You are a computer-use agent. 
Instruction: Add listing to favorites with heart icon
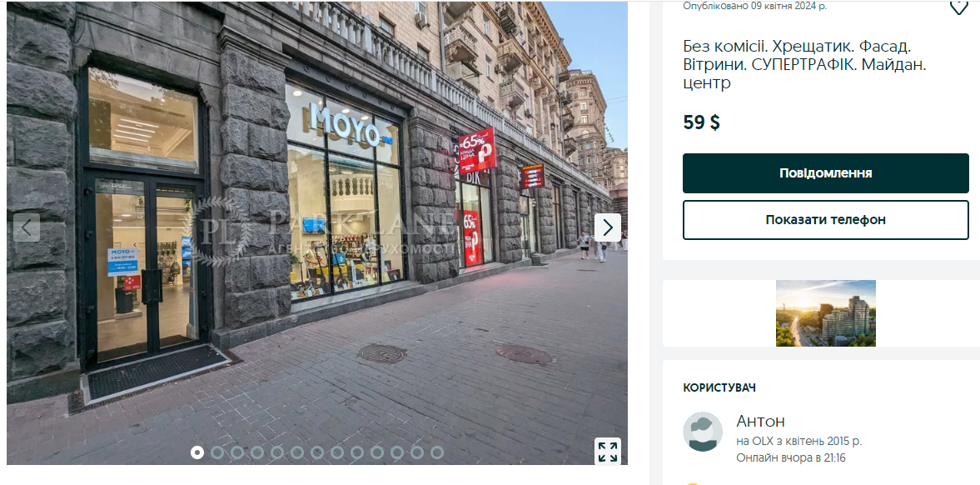coord(958,7)
